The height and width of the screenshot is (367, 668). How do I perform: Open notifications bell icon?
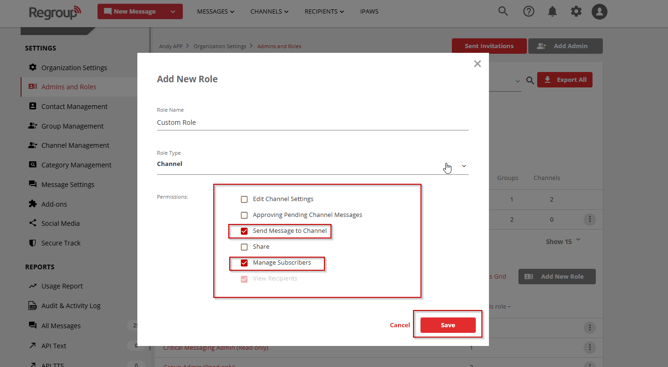pos(552,12)
